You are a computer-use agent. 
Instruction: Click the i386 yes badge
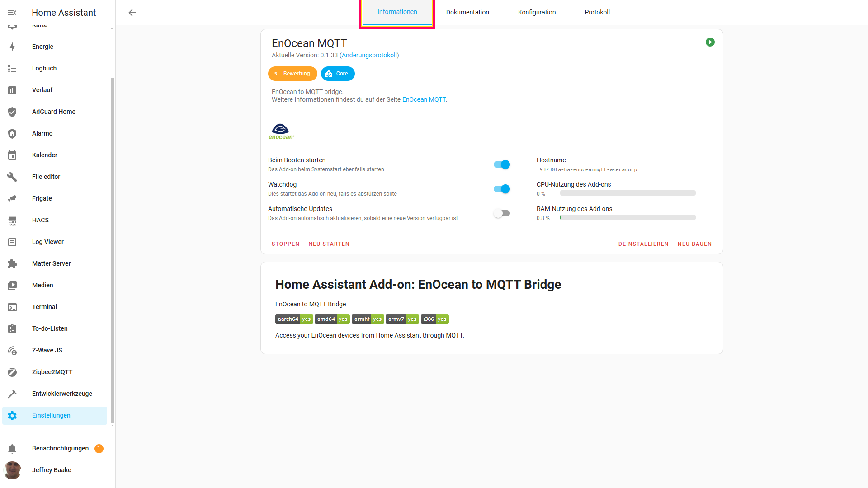point(435,319)
